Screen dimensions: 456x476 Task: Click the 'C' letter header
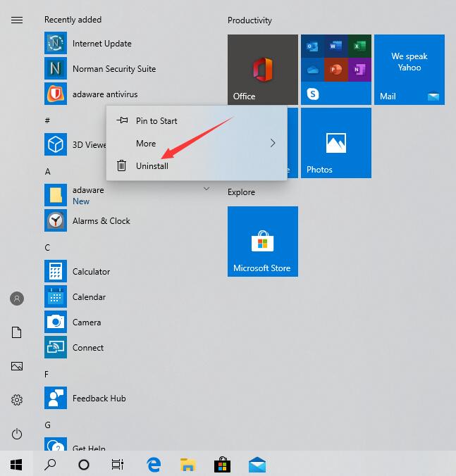click(47, 247)
